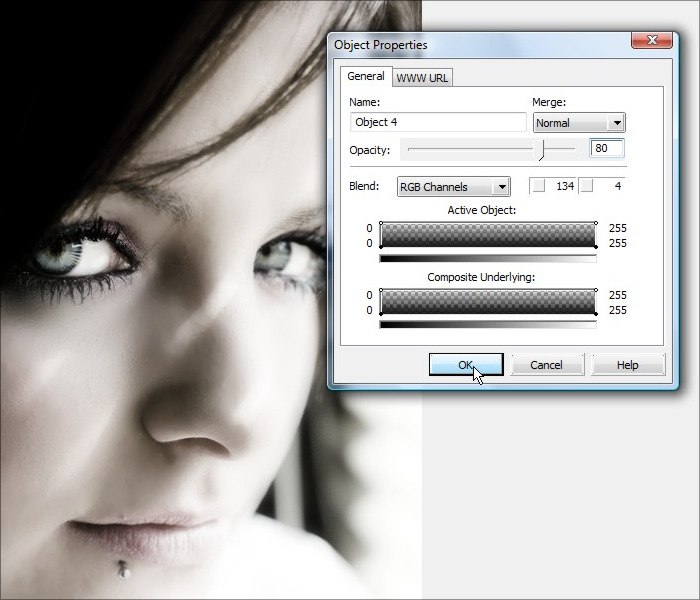Open Help for Object Properties
Image resolution: width=700 pixels, height=600 pixels.
627,365
